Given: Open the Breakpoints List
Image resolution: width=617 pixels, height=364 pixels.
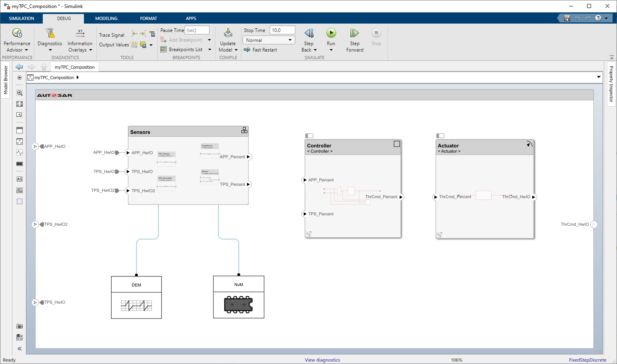Looking at the screenshot, I should click(186, 49).
